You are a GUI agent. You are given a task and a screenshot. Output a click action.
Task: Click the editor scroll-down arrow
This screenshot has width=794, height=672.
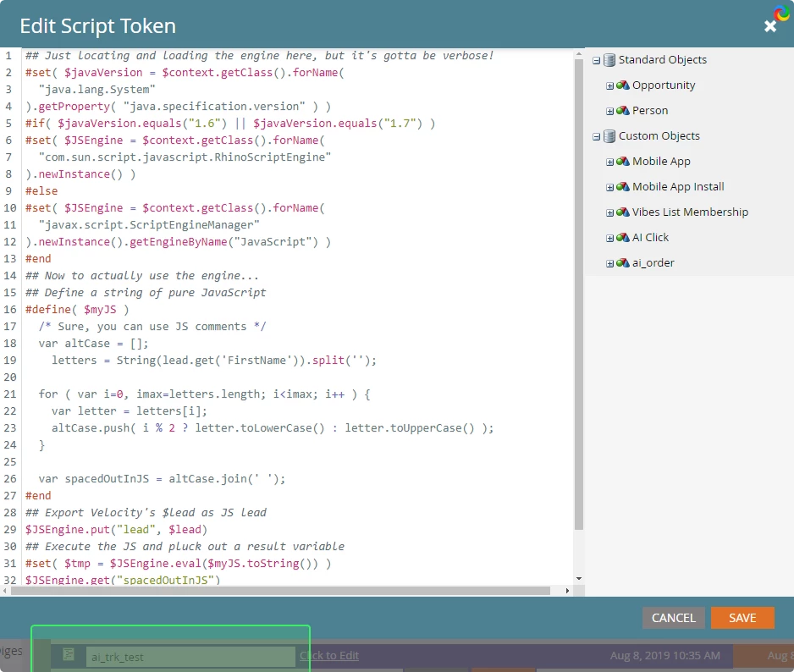[579, 578]
